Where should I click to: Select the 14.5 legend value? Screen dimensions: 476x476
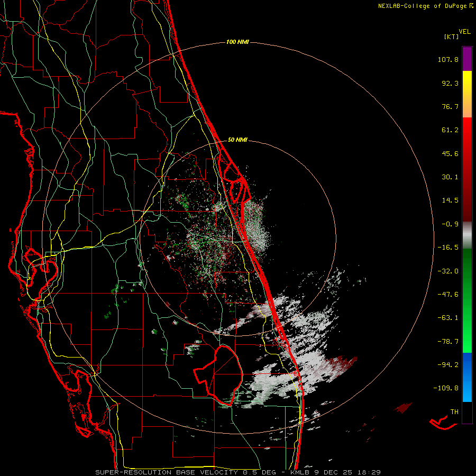(x=450, y=200)
